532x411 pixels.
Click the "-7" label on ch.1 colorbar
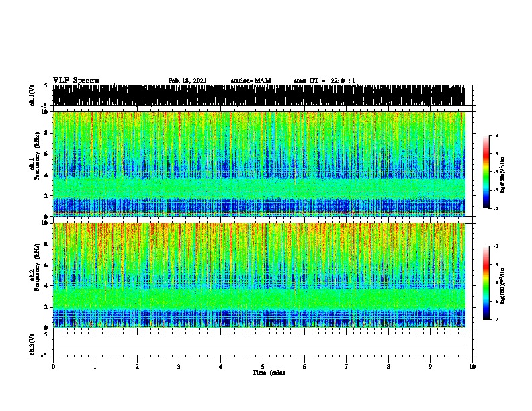(x=495, y=208)
